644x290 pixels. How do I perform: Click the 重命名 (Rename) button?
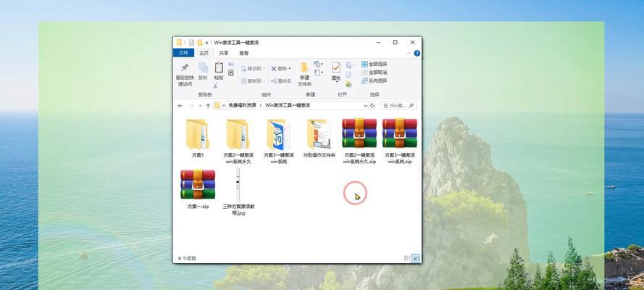(x=281, y=81)
